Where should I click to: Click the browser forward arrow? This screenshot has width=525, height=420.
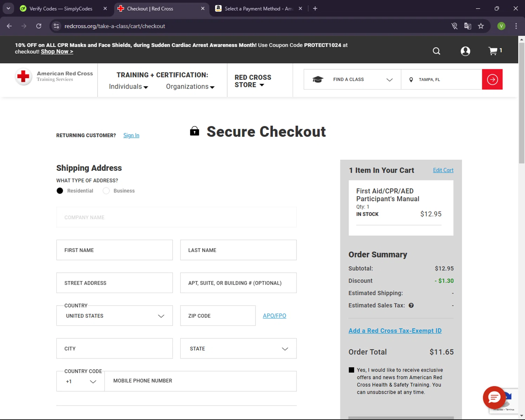coord(24,26)
